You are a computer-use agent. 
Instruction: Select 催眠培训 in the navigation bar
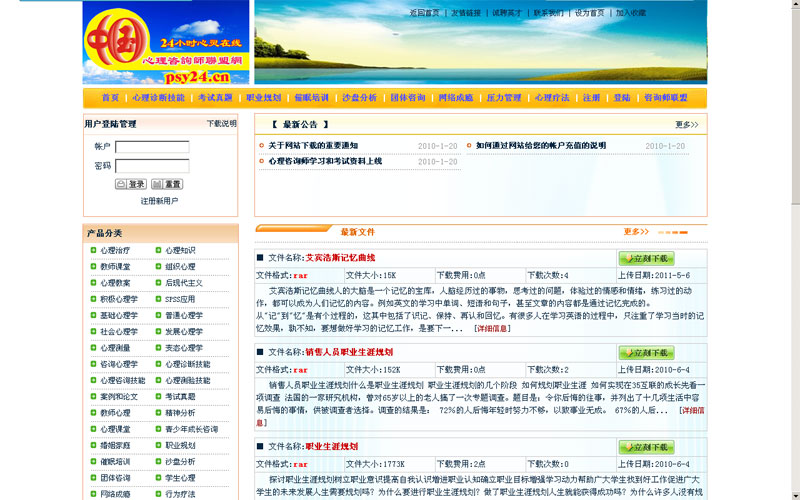[311, 98]
